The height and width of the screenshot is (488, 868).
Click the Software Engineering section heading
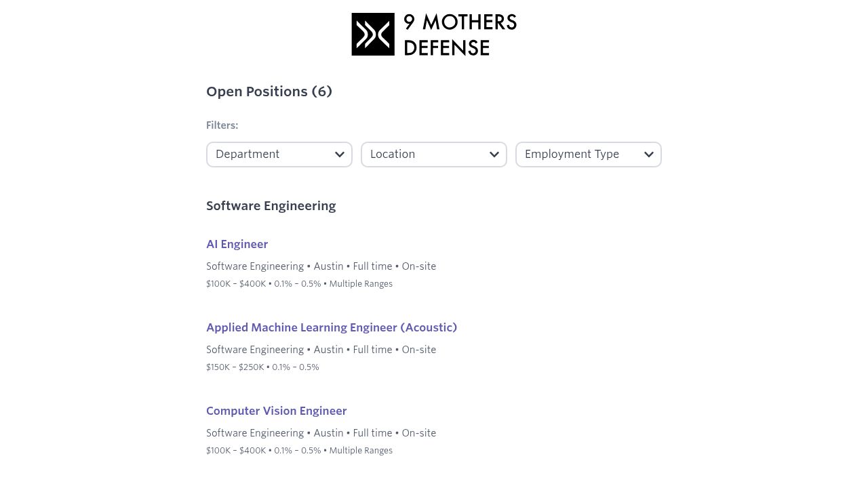(x=271, y=206)
